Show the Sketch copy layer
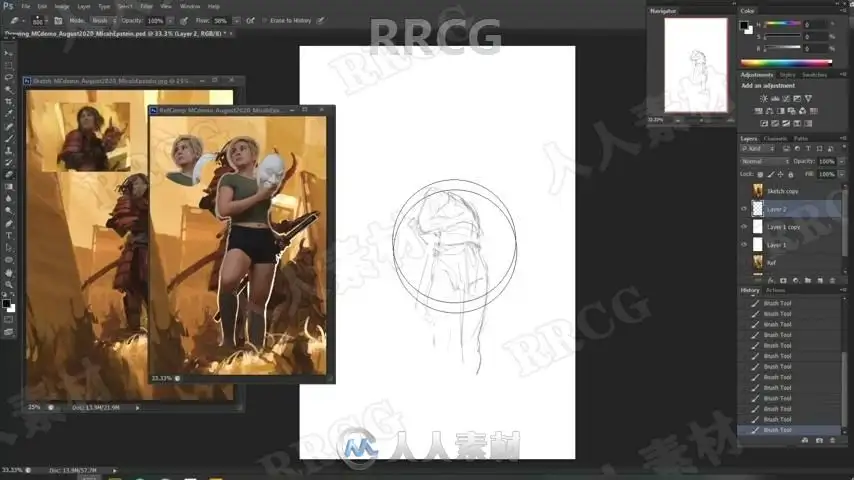The height and width of the screenshot is (480, 854). 744,191
